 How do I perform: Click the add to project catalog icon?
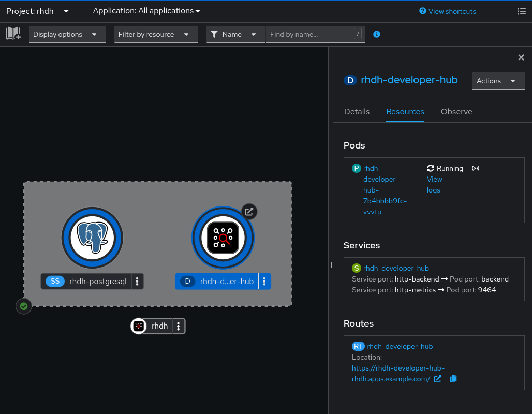(x=13, y=34)
